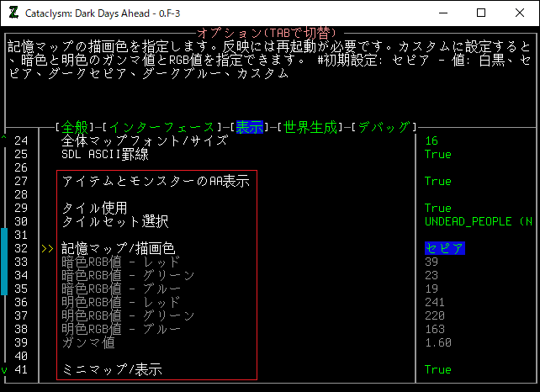Select アイテムとモンスターのAA表示 option
This screenshot has height=392, width=540.
tap(155, 181)
